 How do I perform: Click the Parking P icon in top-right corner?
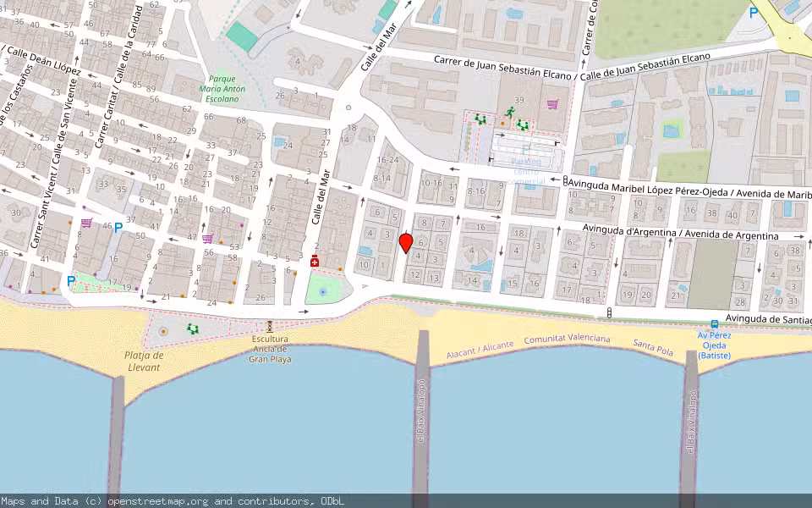[754, 13]
